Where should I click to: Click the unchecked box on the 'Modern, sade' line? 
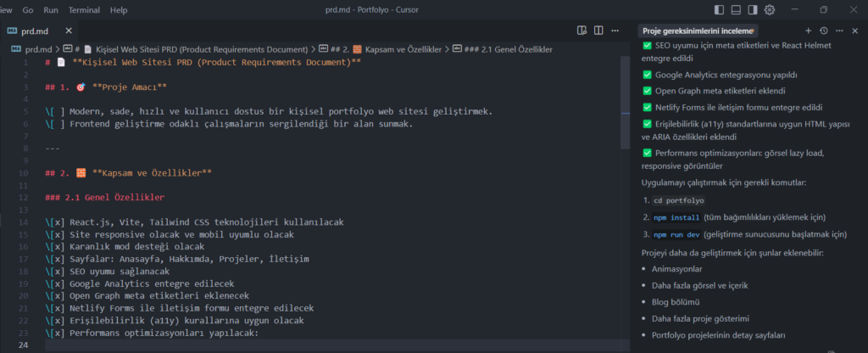point(55,111)
